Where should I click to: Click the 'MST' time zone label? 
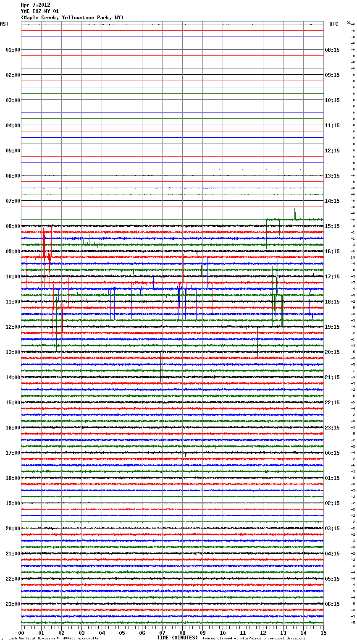[x=4, y=24]
